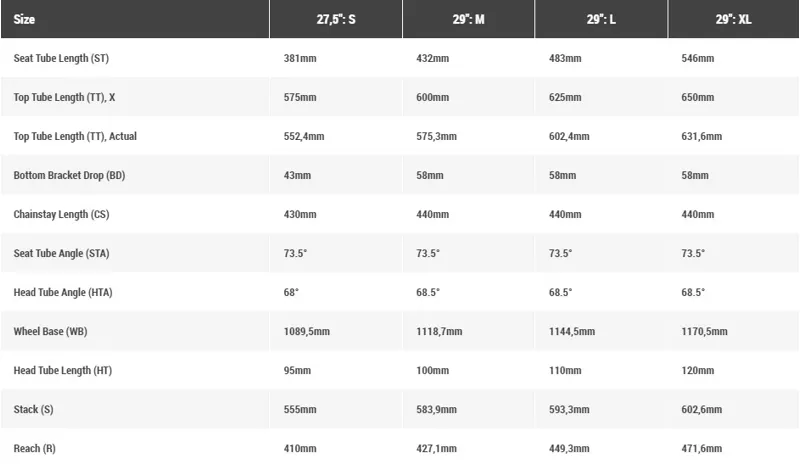Screen dimensions: 800x470
Task: Click the Head Tube Angle (HTA) label
Action: coord(63,292)
